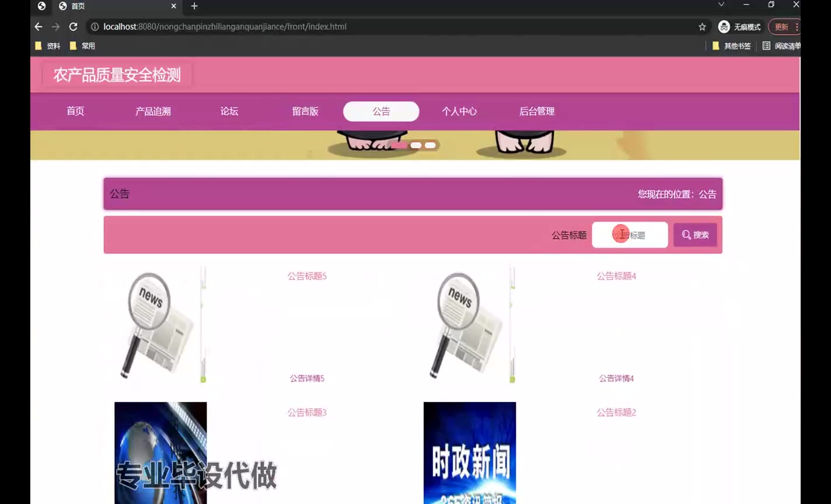Image resolution: width=831 pixels, height=504 pixels.
Task: Select the second carousel indicator dot
Action: [416, 145]
